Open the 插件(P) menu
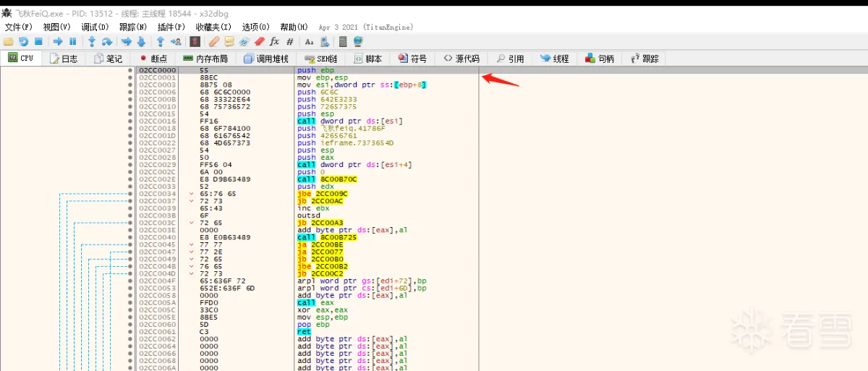 [x=171, y=27]
